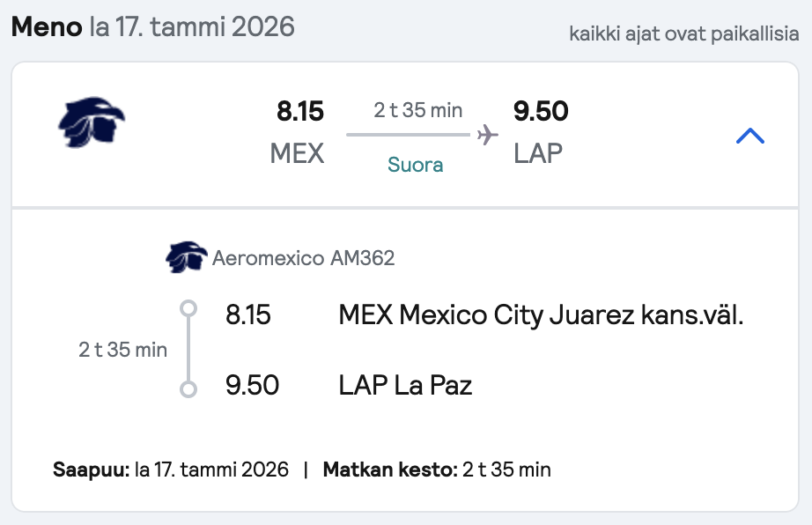Click the Meno la 17. tammi 2026 heading
This screenshot has height=525, width=812.
[x=152, y=27]
